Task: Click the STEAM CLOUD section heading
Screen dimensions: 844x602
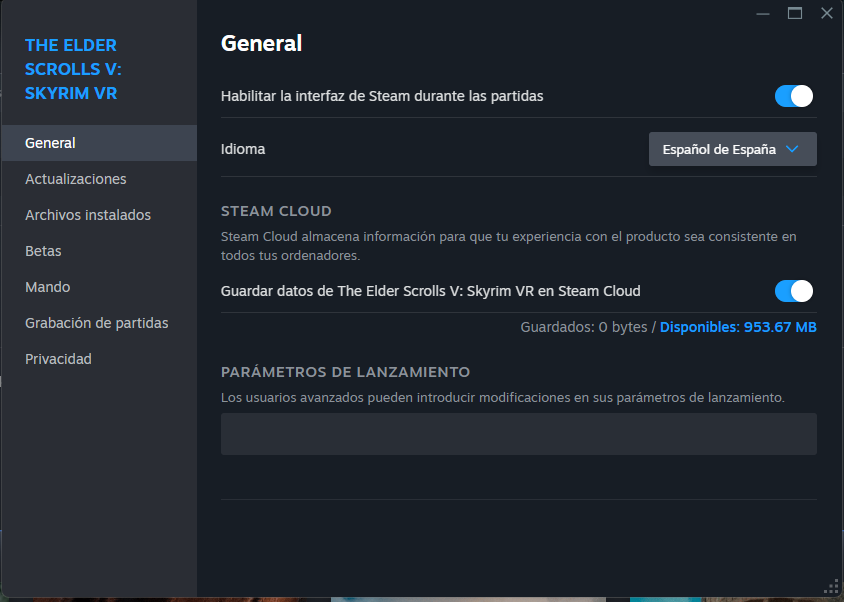Action: pyautogui.click(x=276, y=211)
